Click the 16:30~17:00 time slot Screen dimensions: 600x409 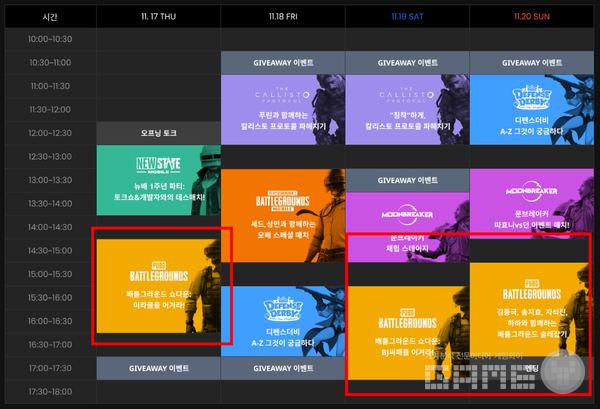pyautogui.click(x=50, y=345)
